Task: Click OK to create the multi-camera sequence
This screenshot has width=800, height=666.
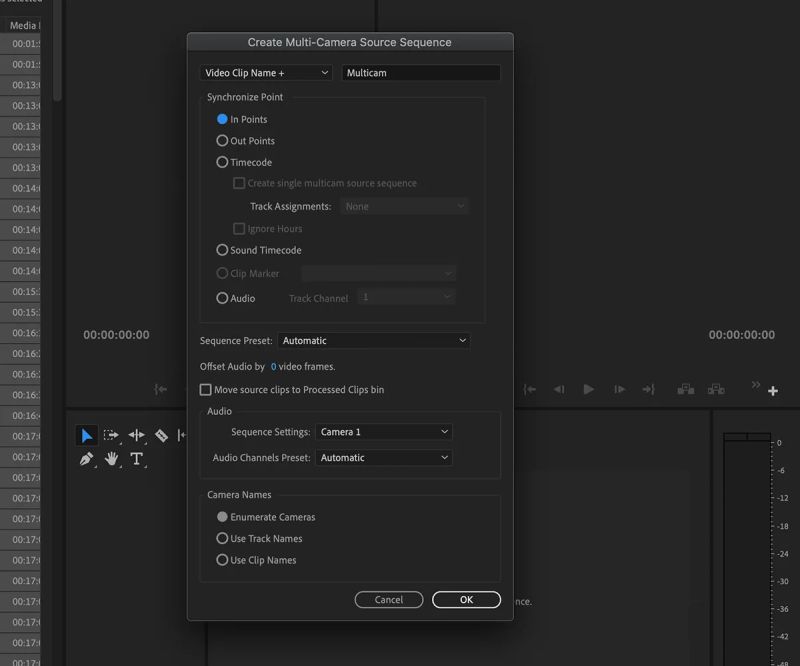Action: (x=465, y=599)
